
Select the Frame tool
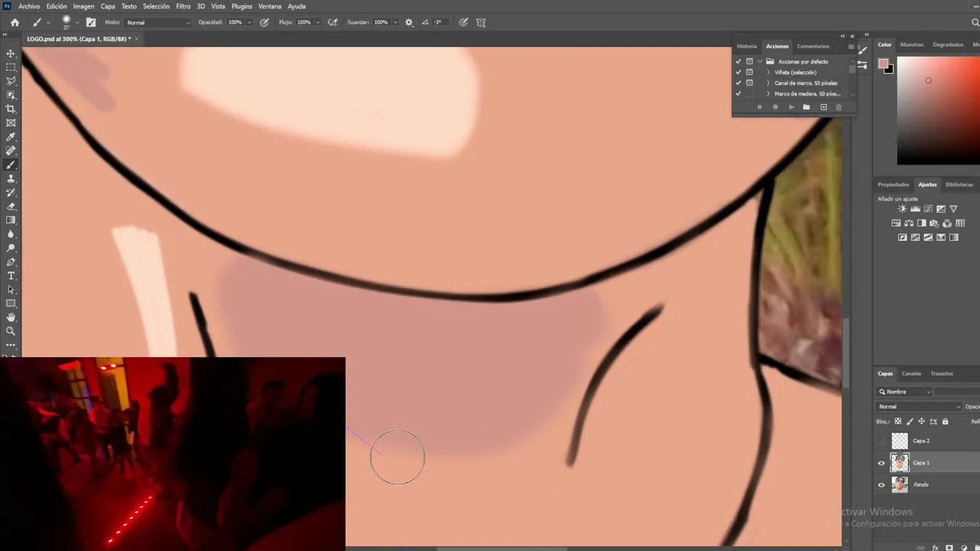tap(11, 122)
